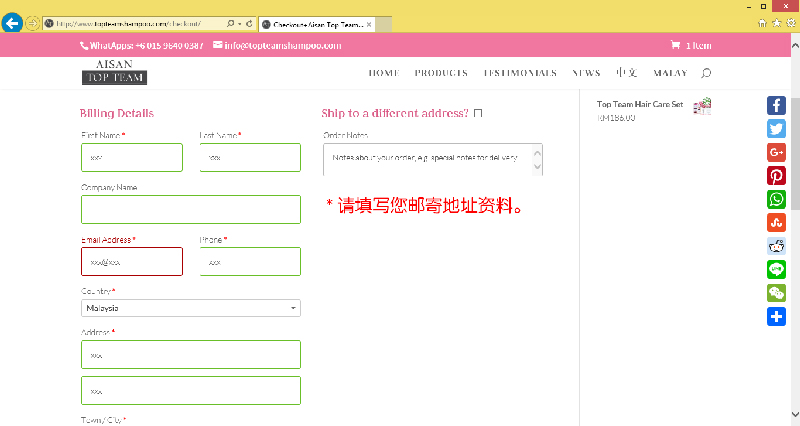This screenshot has height=426, width=800.
Task: Share via WhatsApp sidebar icon
Action: [776, 199]
